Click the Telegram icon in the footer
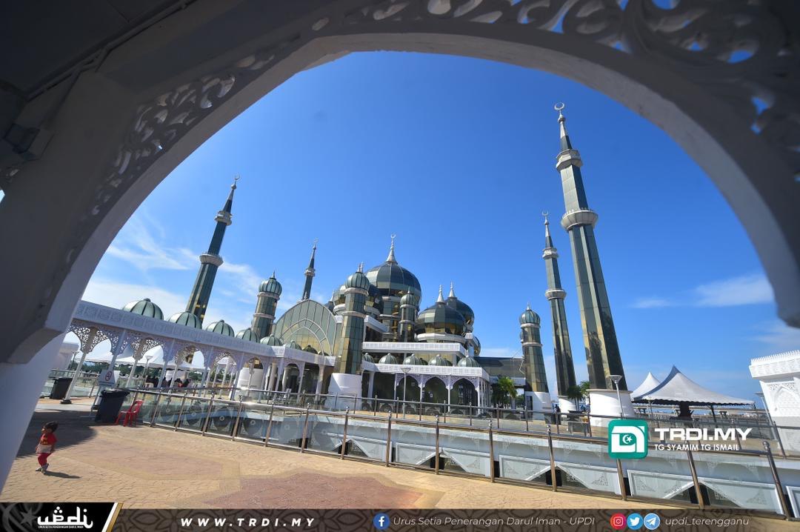800x532 pixels. coord(652,520)
